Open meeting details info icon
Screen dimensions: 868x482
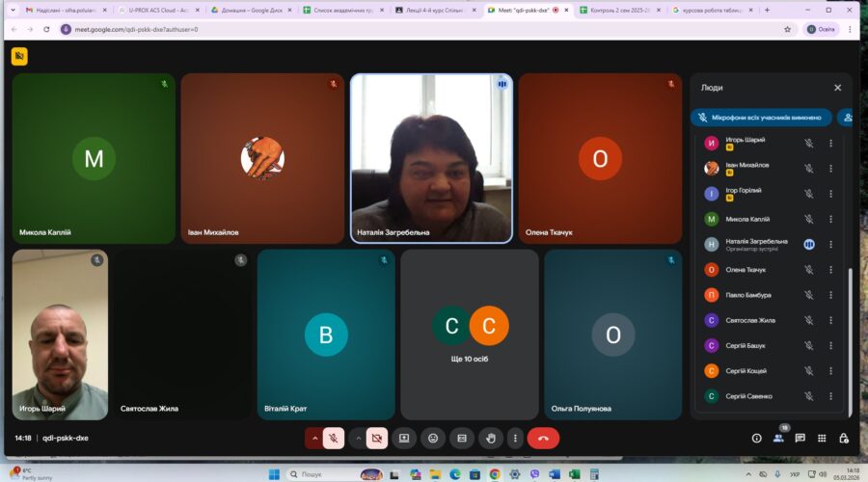pos(756,438)
